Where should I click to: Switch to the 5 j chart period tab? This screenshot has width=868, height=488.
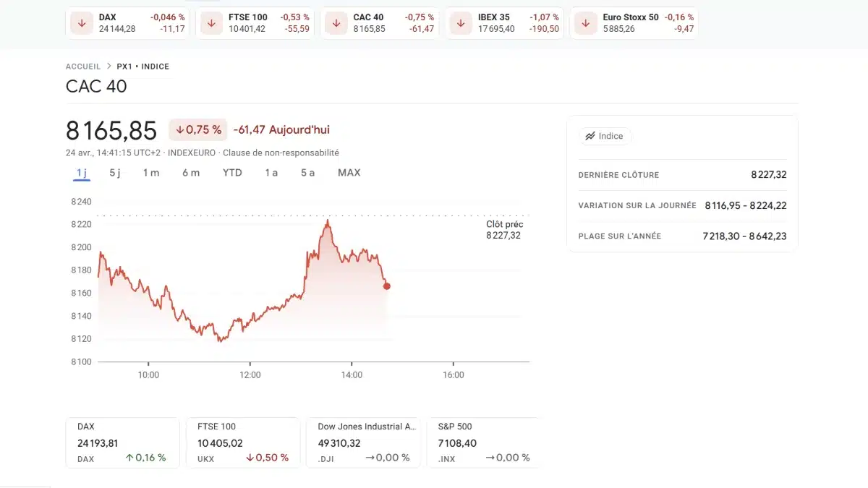(x=114, y=173)
